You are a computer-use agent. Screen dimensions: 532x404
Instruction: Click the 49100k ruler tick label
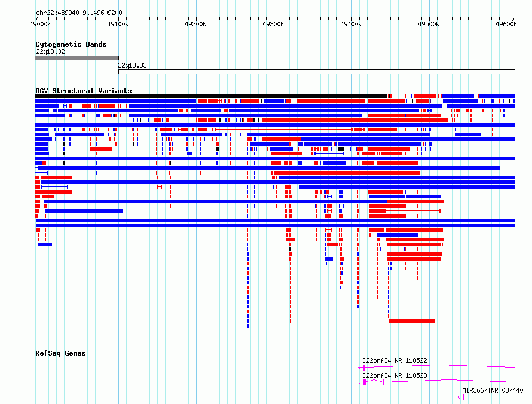pos(118,24)
